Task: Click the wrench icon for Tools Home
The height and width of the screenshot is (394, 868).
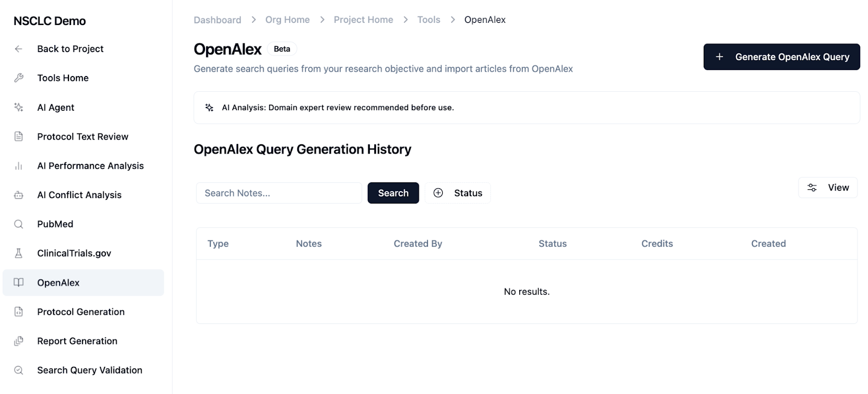Action: pyautogui.click(x=18, y=78)
